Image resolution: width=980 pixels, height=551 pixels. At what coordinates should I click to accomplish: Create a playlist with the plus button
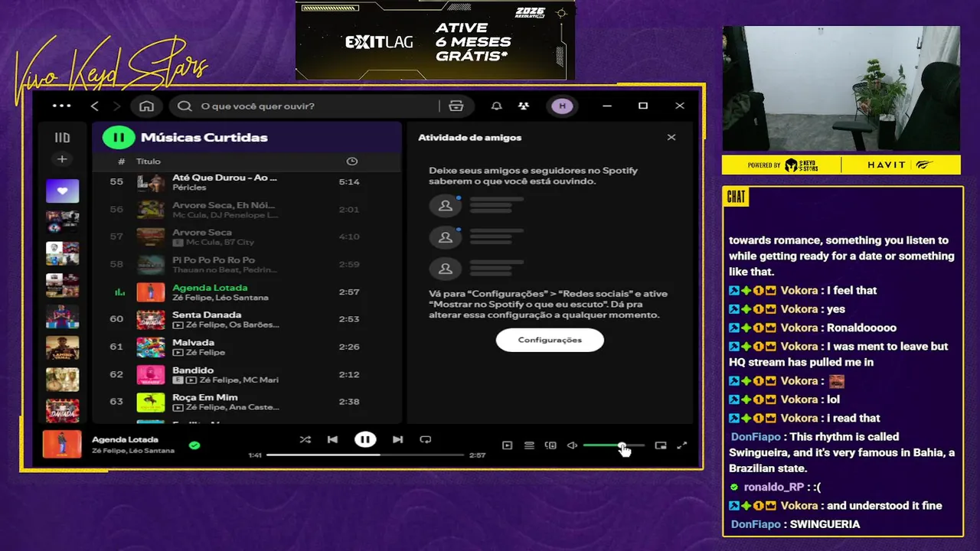coord(62,159)
